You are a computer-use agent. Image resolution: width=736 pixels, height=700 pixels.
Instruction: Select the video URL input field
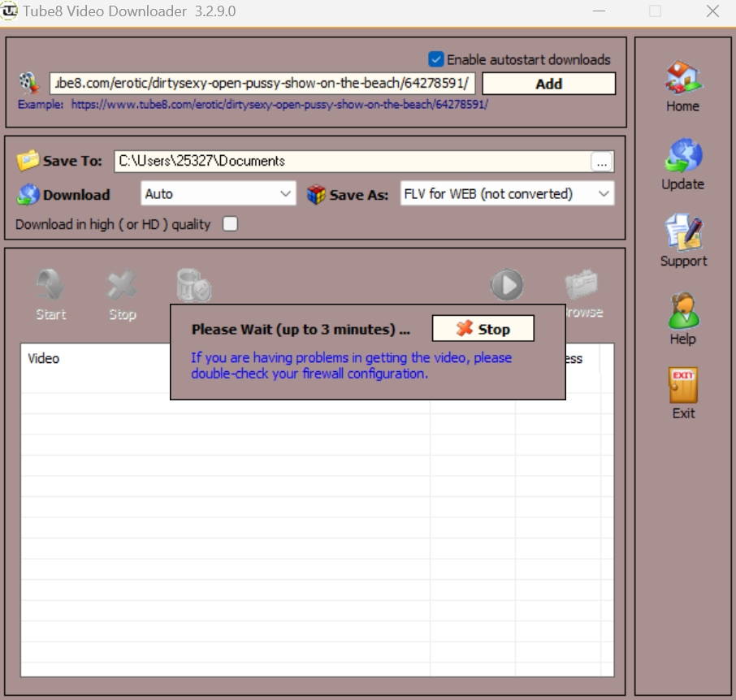click(260, 84)
